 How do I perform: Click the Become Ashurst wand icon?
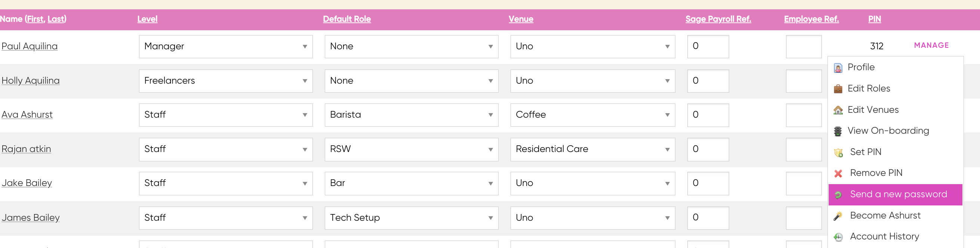click(x=838, y=216)
